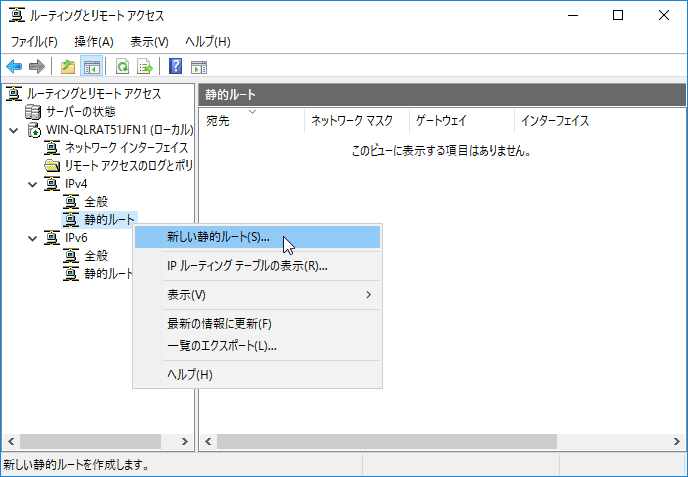This screenshot has width=688, height=477.
Task: Click the application icon in the title bar
Action: coord(16,15)
